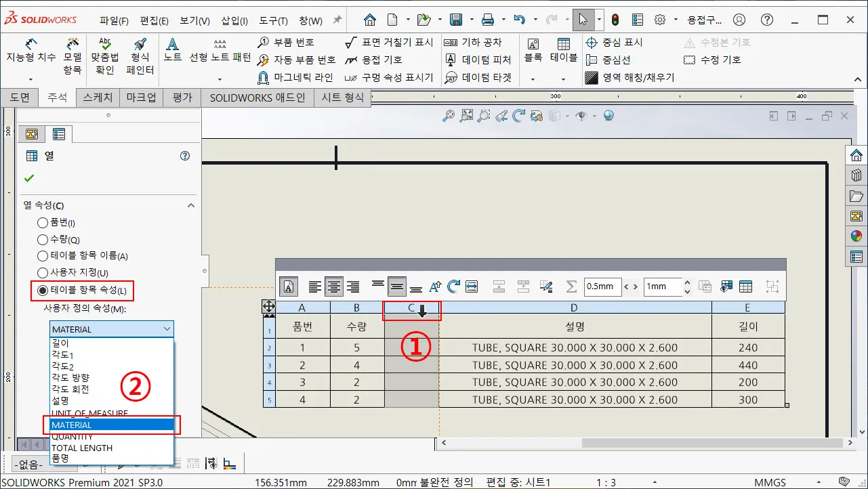Switch to the SOLIDWORKS 애드인 tab

point(257,98)
